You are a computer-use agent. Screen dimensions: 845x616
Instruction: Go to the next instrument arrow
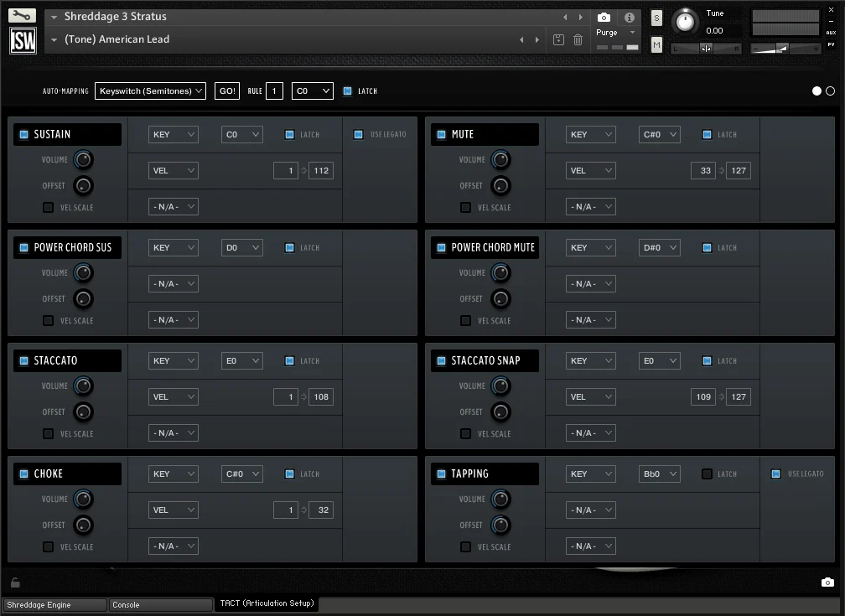[x=580, y=18]
